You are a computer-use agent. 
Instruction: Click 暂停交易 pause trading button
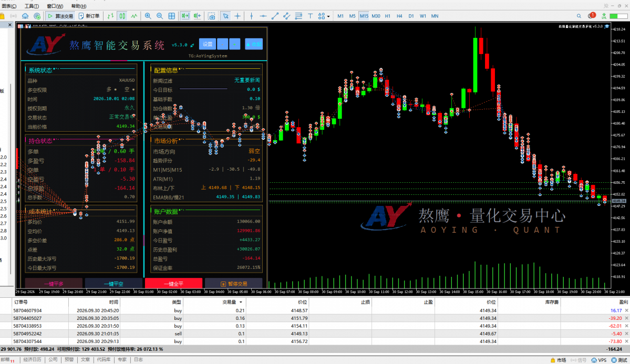pyautogui.click(x=233, y=283)
